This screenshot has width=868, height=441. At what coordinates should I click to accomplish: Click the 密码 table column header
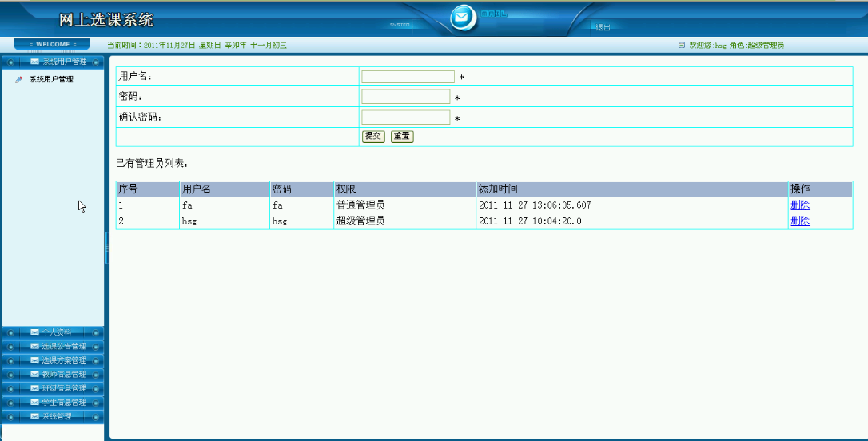(301, 189)
